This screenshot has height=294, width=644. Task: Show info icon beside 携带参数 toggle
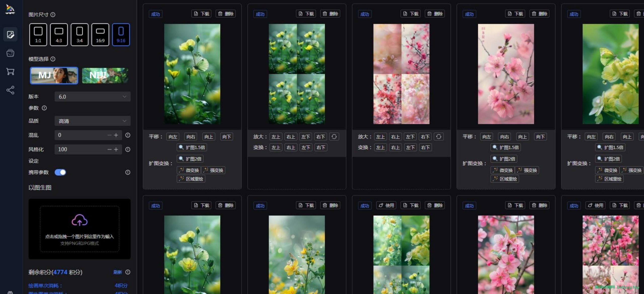(128, 172)
